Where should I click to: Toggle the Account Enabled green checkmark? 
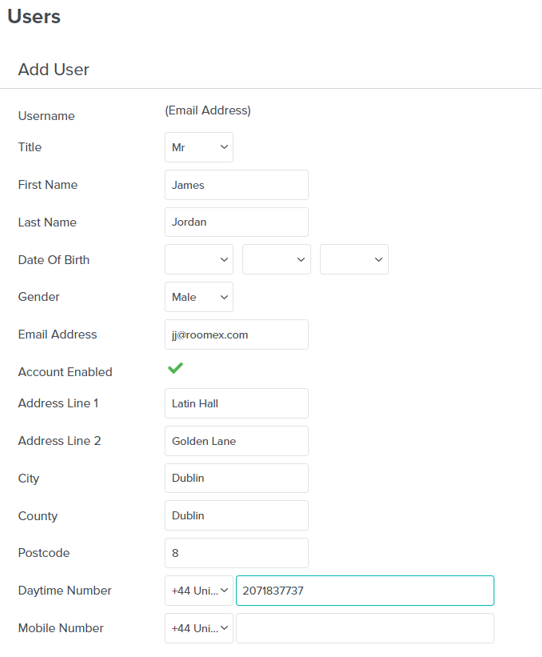click(x=176, y=368)
